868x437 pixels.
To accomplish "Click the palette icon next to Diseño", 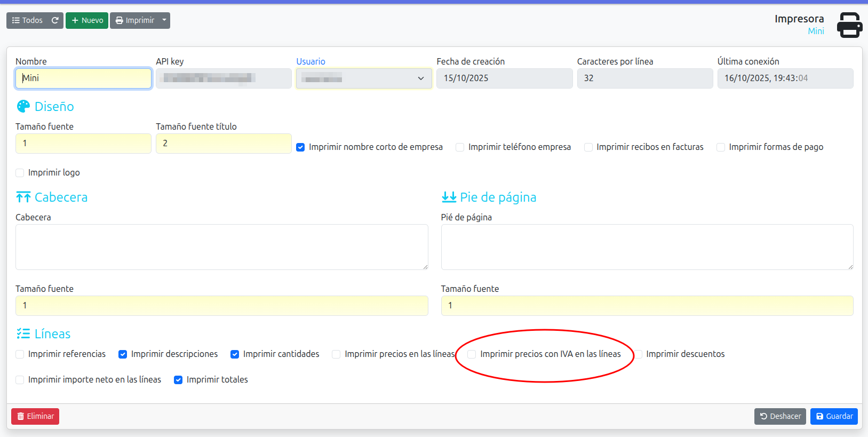I will 23,107.
